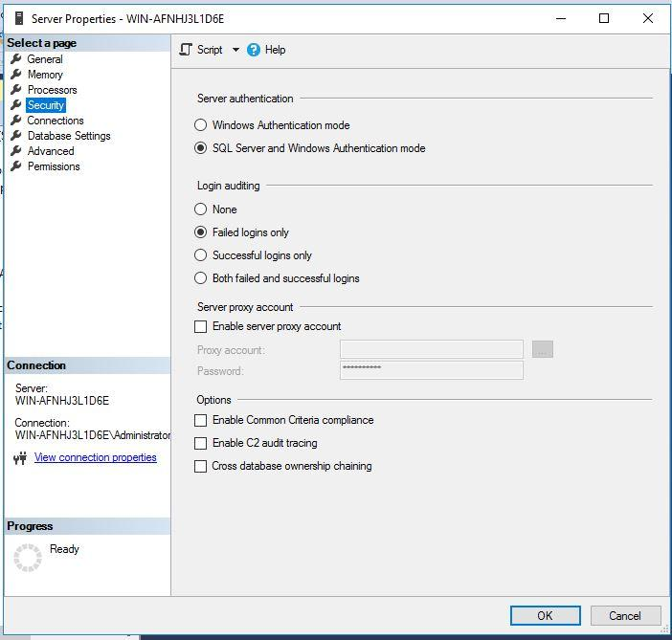This screenshot has width=672, height=640.
Task: Click the proxy account browse button
Action: pos(543,349)
